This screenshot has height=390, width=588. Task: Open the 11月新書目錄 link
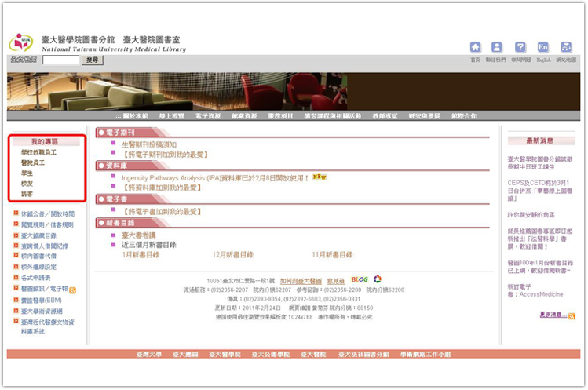(x=332, y=255)
